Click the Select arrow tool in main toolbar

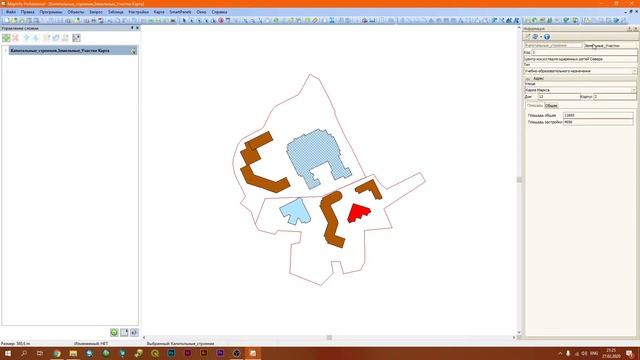(184, 20)
